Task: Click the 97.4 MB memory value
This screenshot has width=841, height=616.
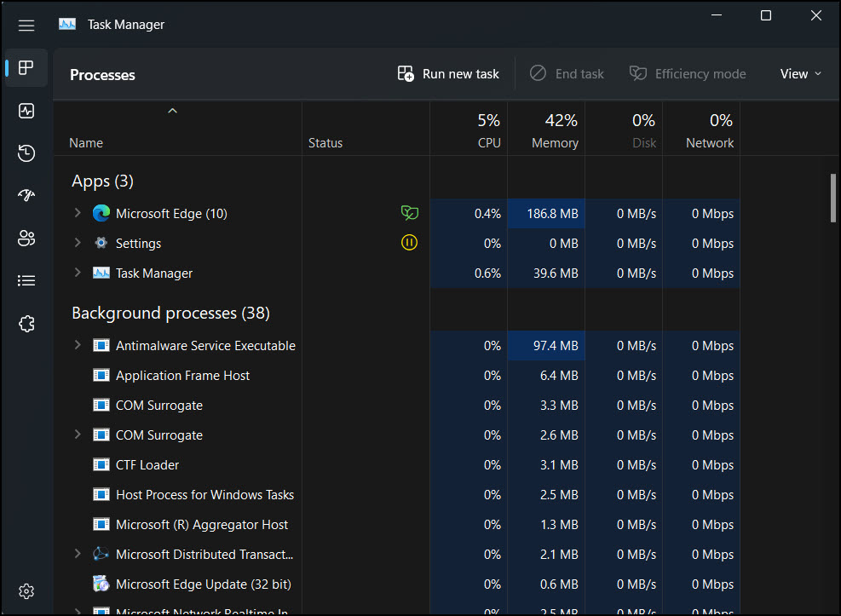Action: [555, 346]
